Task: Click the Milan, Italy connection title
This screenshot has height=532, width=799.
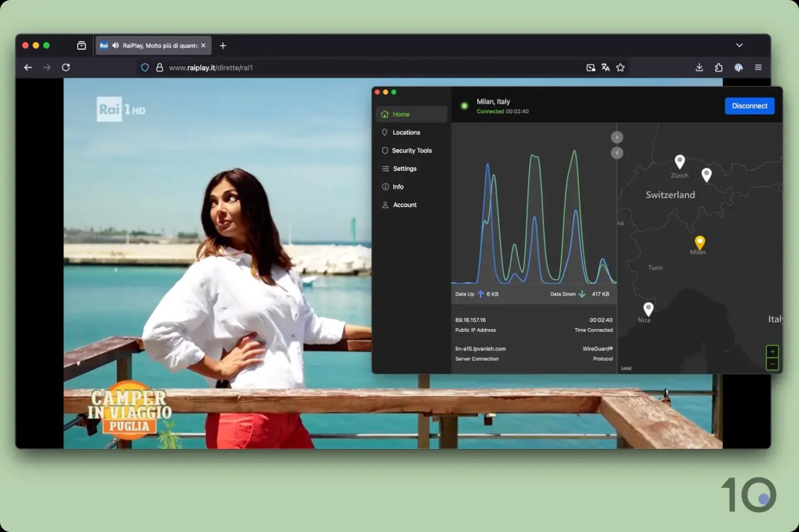Action: point(493,102)
